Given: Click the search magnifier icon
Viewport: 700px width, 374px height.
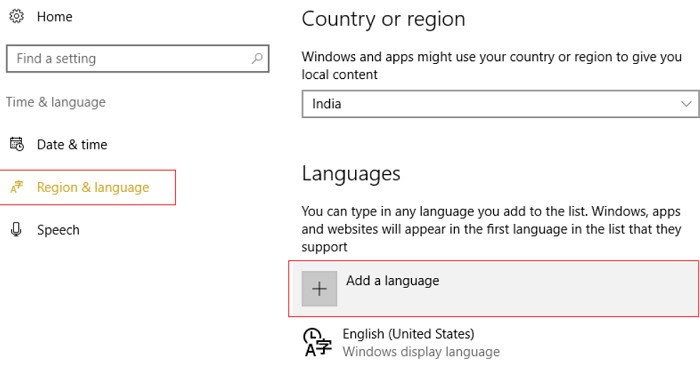Looking at the screenshot, I should coord(257,58).
